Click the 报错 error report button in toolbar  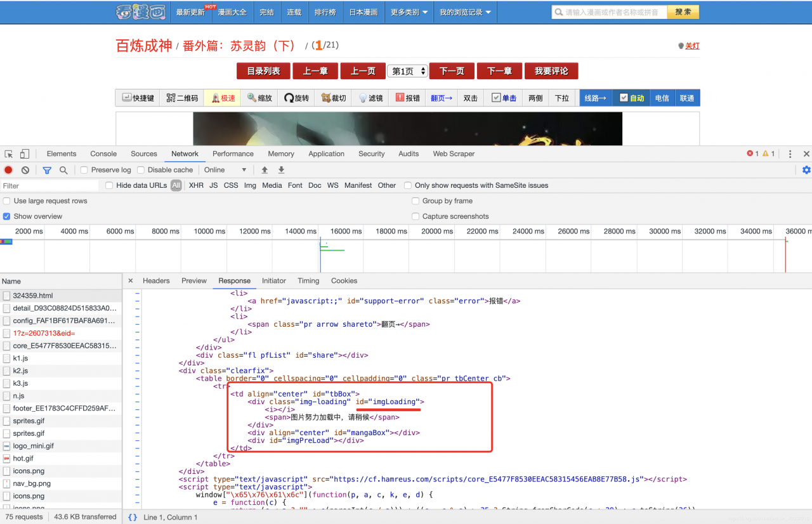(407, 98)
